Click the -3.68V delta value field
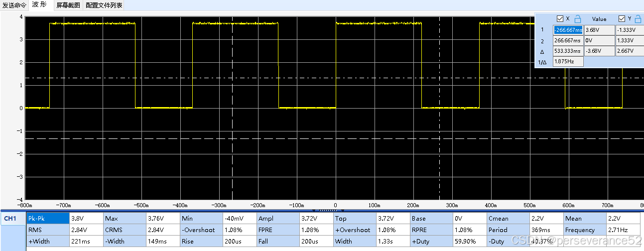The width and height of the screenshot is (644, 251). point(599,51)
